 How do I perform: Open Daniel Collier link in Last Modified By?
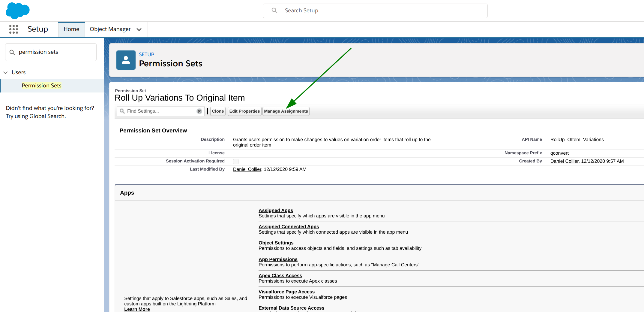pos(247,169)
